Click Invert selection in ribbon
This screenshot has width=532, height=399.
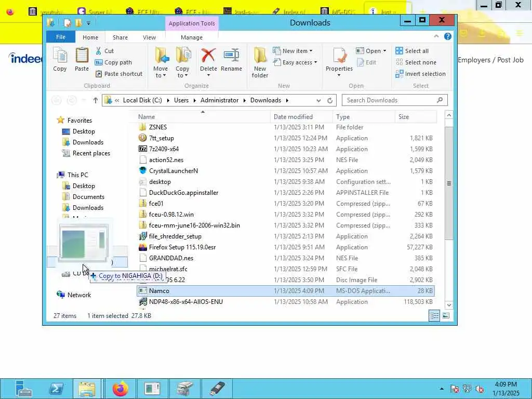tap(420, 74)
